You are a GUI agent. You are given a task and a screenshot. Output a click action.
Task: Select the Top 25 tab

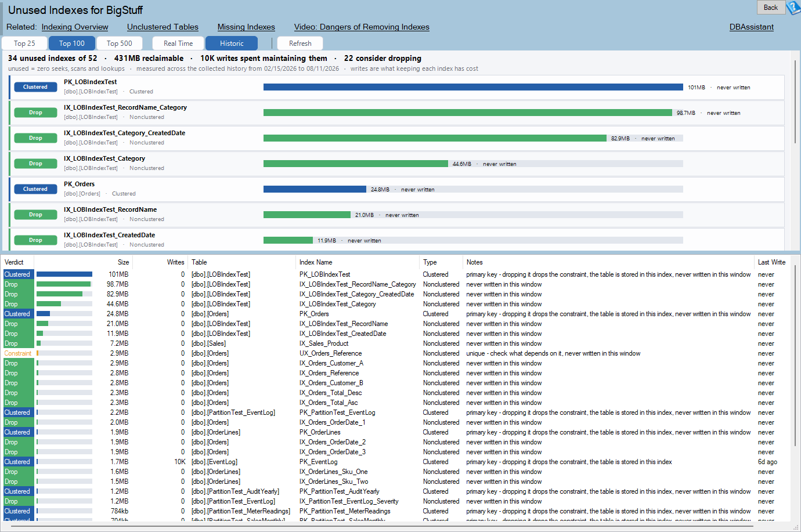coord(24,44)
